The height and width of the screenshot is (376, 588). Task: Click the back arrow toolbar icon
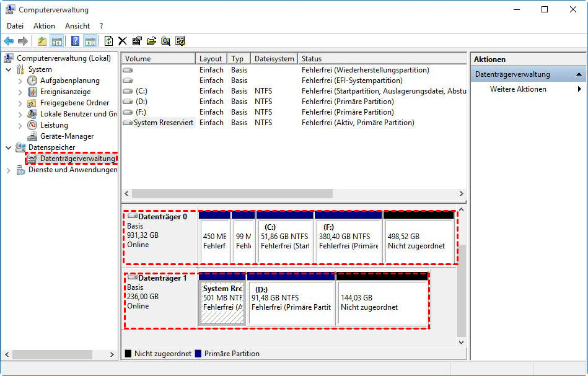(9, 42)
